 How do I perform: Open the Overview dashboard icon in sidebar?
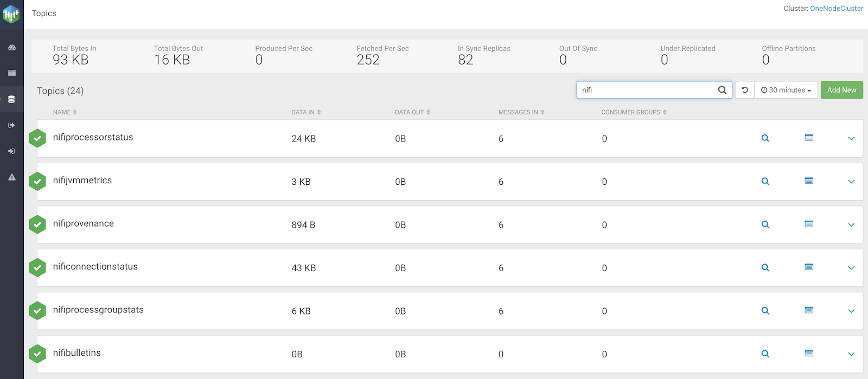[x=11, y=48]
